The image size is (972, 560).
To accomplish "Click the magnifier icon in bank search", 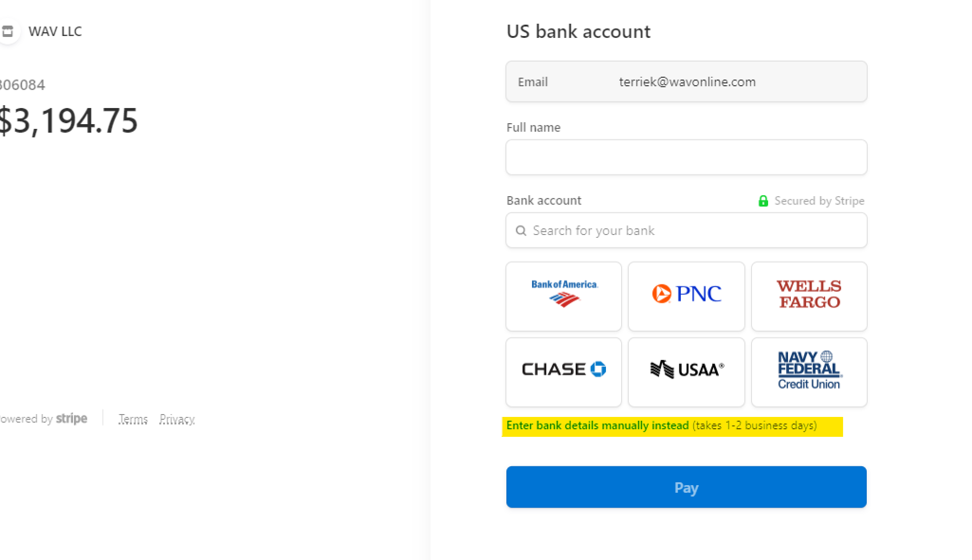I will (521, 231).
